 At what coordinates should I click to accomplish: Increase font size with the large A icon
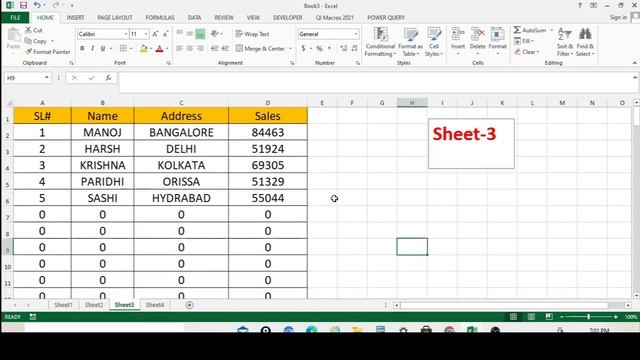[x=156, y=34]
